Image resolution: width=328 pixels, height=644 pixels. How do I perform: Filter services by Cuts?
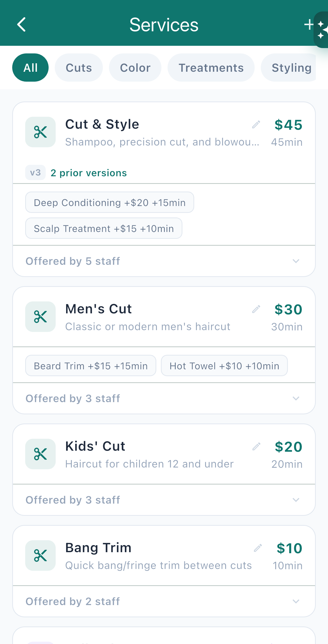point(79,68)
